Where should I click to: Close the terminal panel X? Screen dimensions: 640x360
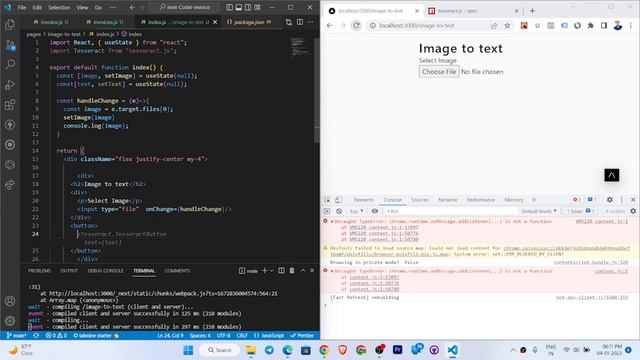(312, 271)
